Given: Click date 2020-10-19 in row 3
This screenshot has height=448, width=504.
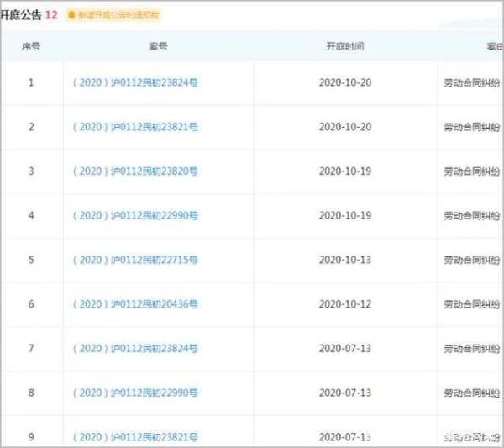Looking at the screenshot, I should coord(345,171).
